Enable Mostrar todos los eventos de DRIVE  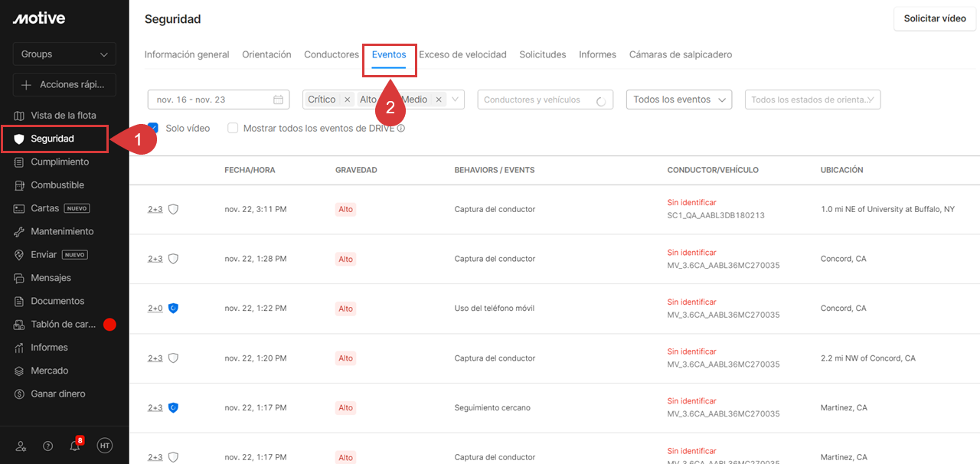[233, 129]
